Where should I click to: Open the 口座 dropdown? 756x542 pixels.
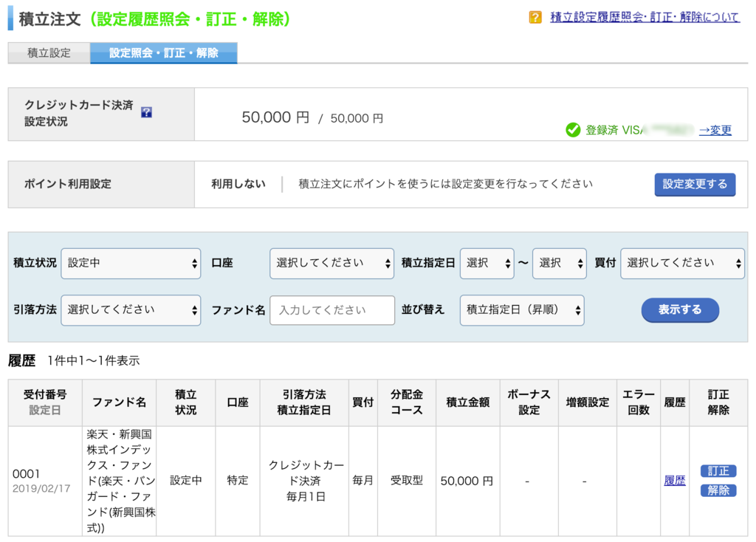(331, 264)
